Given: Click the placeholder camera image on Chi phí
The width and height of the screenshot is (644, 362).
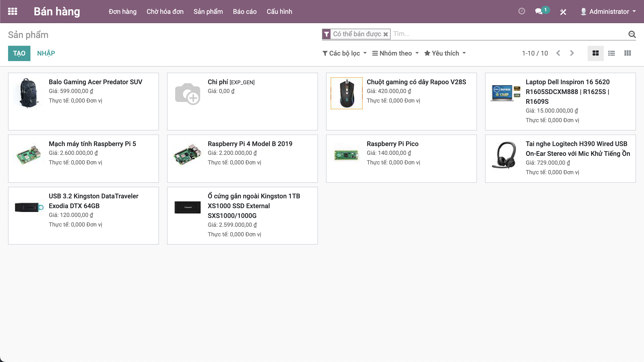Looking at the screenshot, I should point(188,94).
